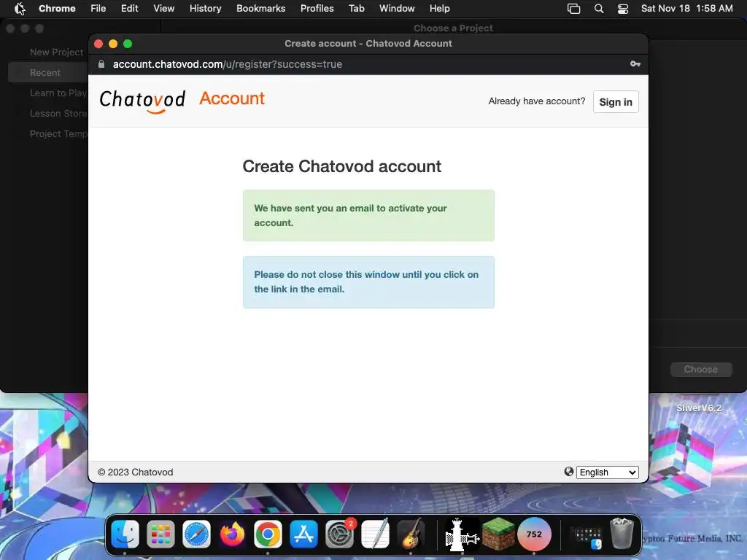Image resolution: width=747 pixels, height=560 pixels.
Task: Click the Chatovod logo
Action: tap(142, 101)
